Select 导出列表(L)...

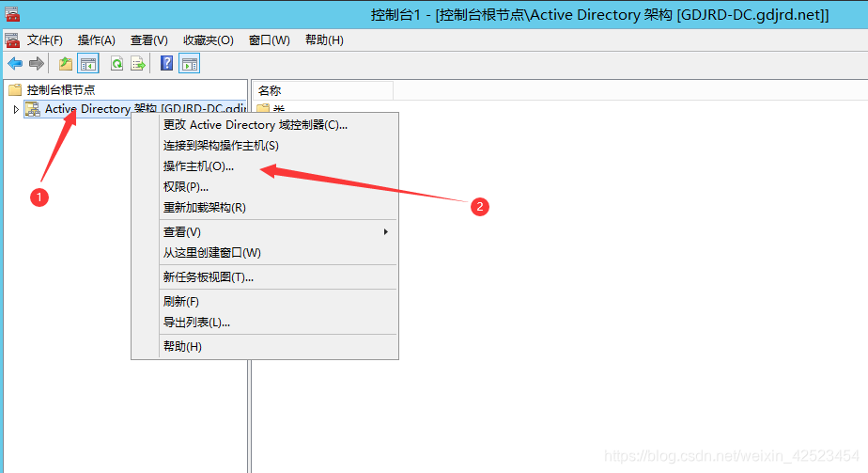tap(265, 323)
